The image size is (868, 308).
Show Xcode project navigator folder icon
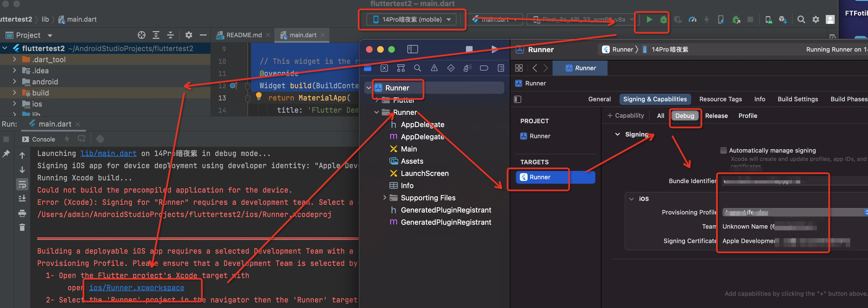tap(368, 68)
